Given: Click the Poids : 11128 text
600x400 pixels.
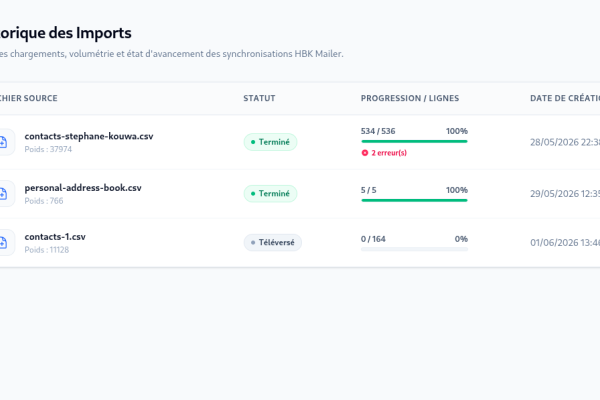Looking at the screenshot, I should [x=47, y=250].
